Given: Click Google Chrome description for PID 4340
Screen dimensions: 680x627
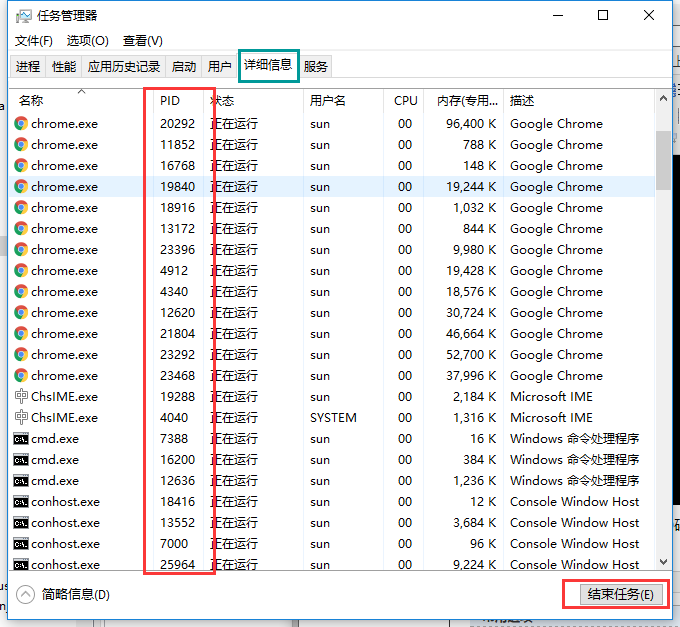Looking at the screenshot, I should click(x=556, y=291).
